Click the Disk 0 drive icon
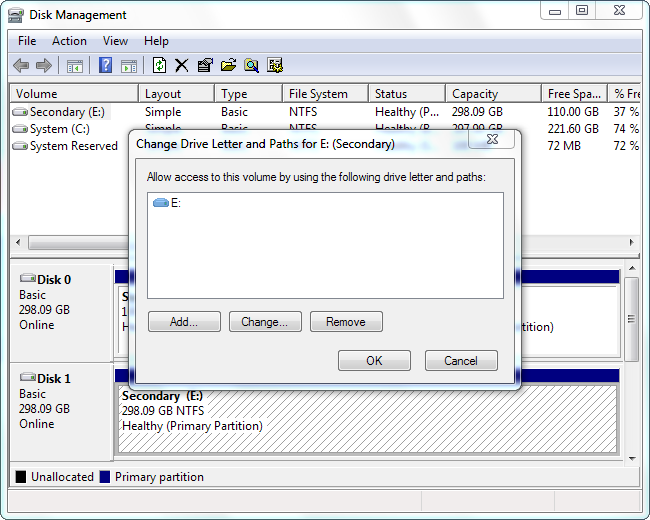The height and width of the screenshot is (520, 650). pos(28,278)
